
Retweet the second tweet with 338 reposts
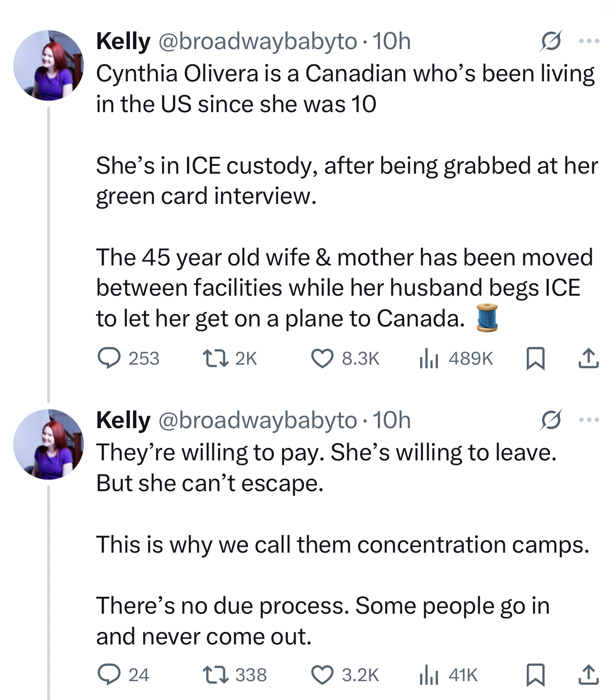tap(216, 675)
